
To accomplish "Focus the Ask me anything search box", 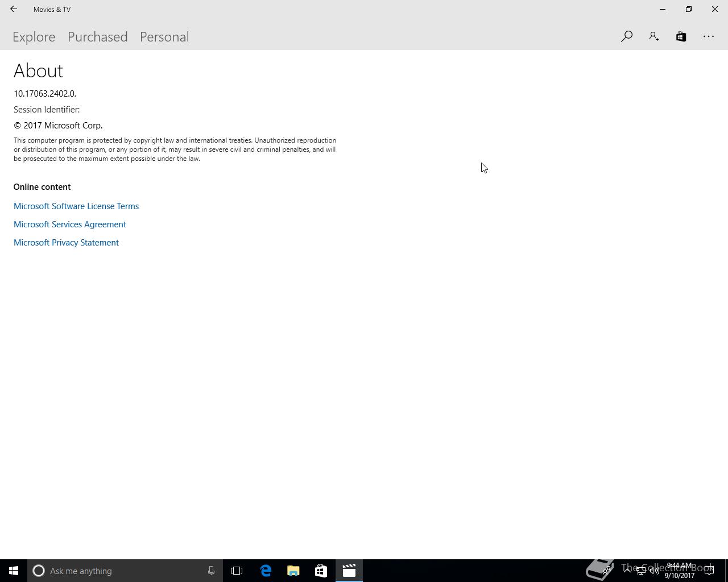I will [125, 571].
